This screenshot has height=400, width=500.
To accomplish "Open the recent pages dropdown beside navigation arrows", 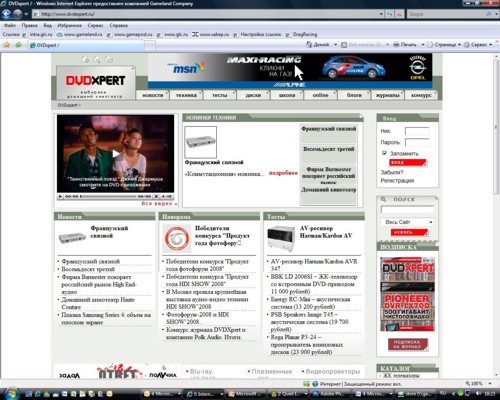I will (26, 14).
